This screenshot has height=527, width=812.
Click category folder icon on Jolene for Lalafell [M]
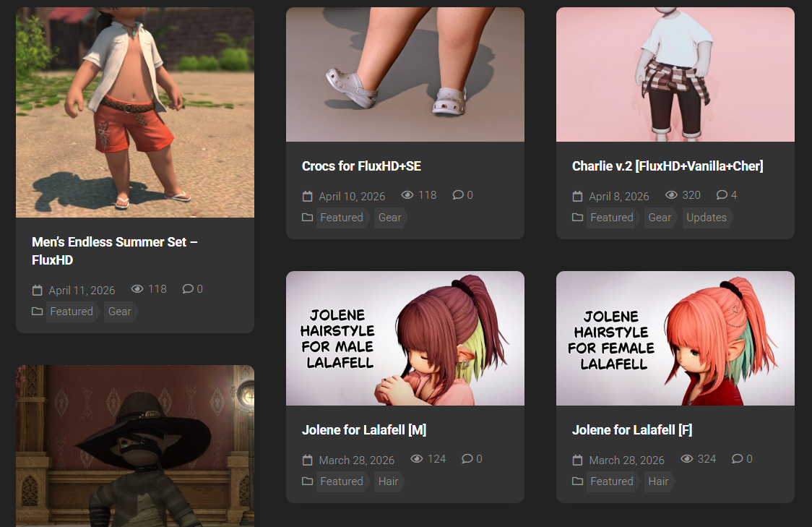click(308, 481)
